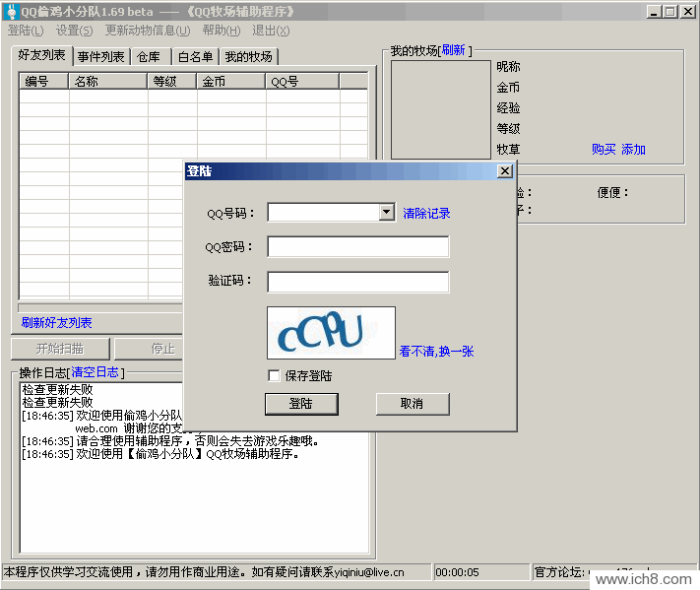Click the 清空日志 link

pyautogui.click(x=95, y=372)
